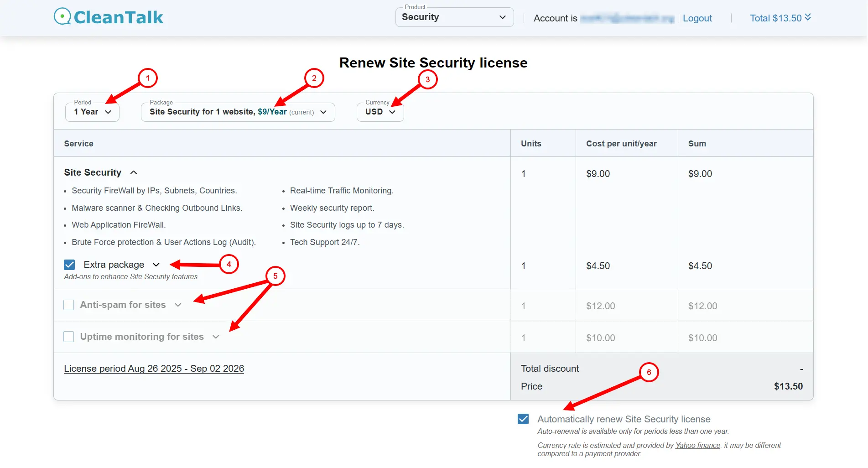This screenshot has width=868, height=468.
Task: Click the Cost per unit/year column header
Action: pos(621,144)
